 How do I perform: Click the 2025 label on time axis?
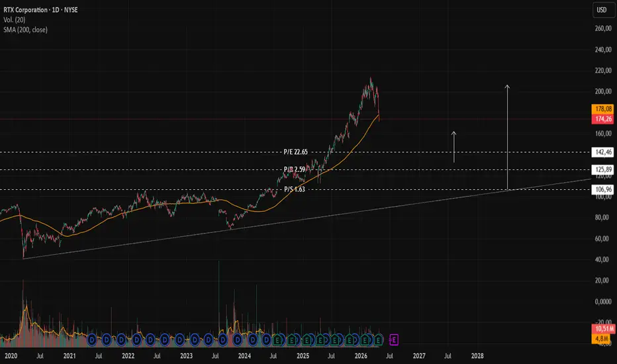pos(303,356)
